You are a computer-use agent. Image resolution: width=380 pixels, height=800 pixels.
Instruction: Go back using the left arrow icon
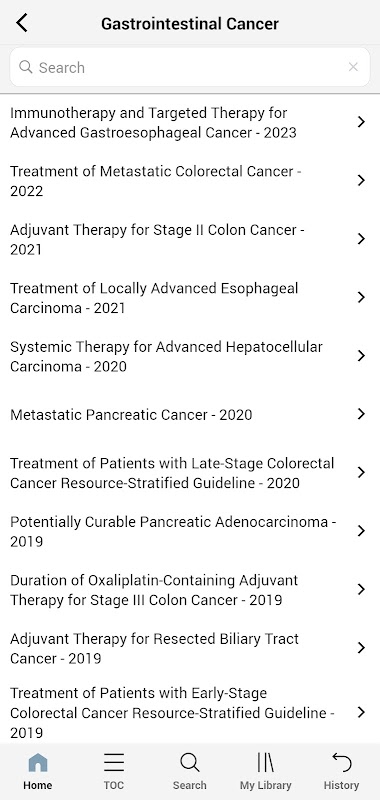pyautogui.click(x=21, y=23)
